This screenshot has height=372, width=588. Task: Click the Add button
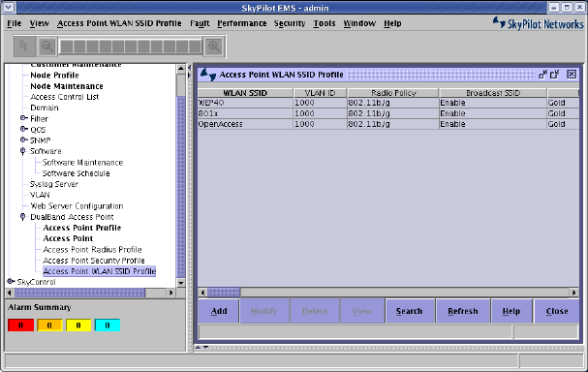point(219,311)
